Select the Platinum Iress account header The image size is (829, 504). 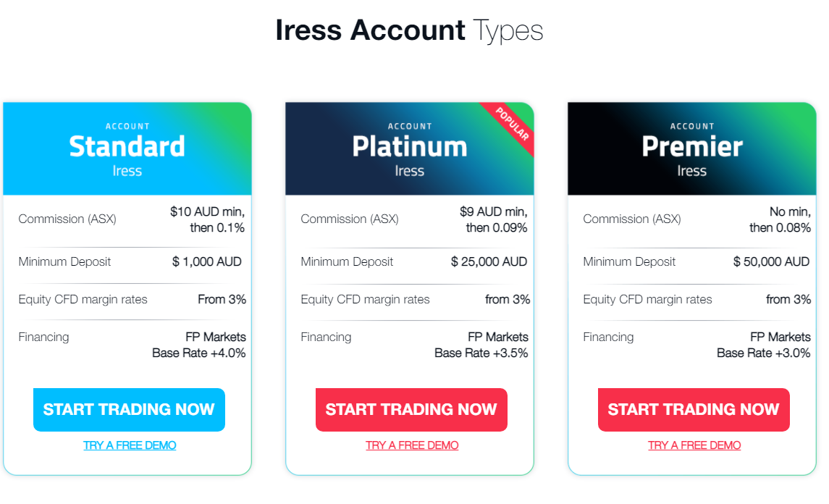tap(410, 148)
